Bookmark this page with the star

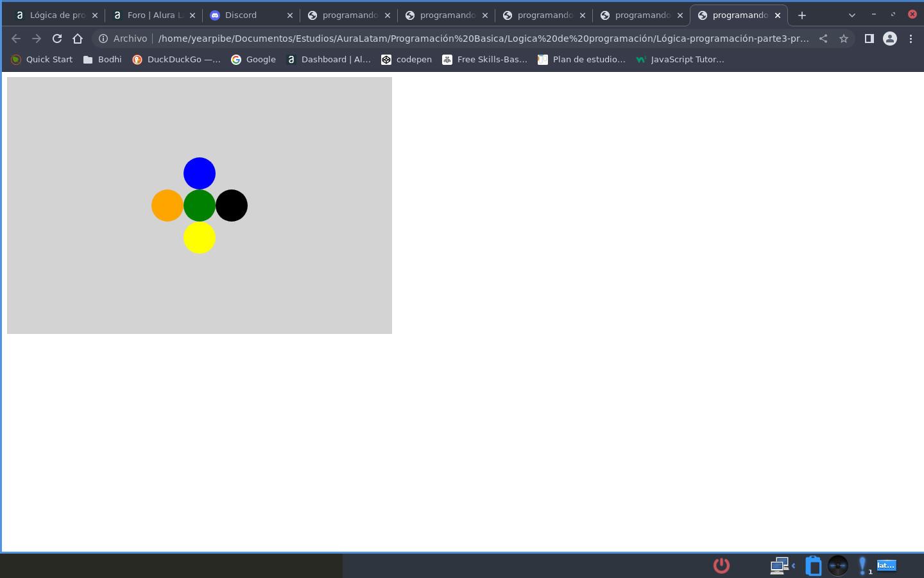pyautogui.click(x=844, y=39)
